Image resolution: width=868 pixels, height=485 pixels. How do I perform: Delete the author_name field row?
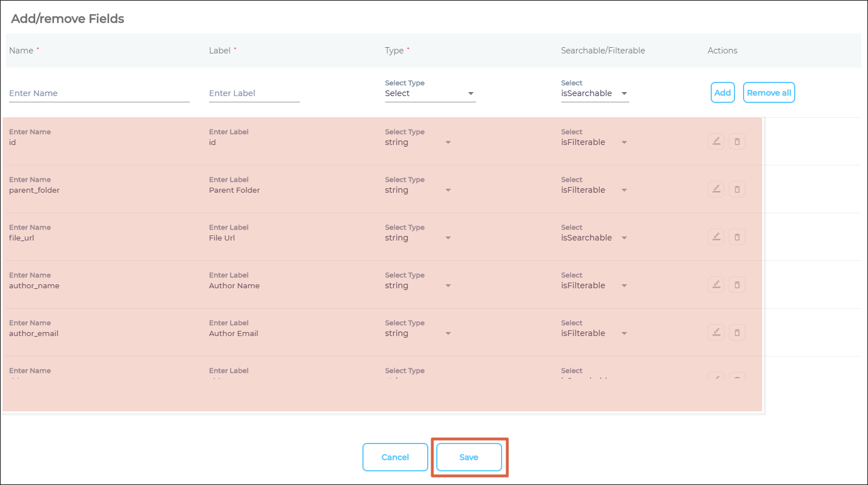coord(737,285)
